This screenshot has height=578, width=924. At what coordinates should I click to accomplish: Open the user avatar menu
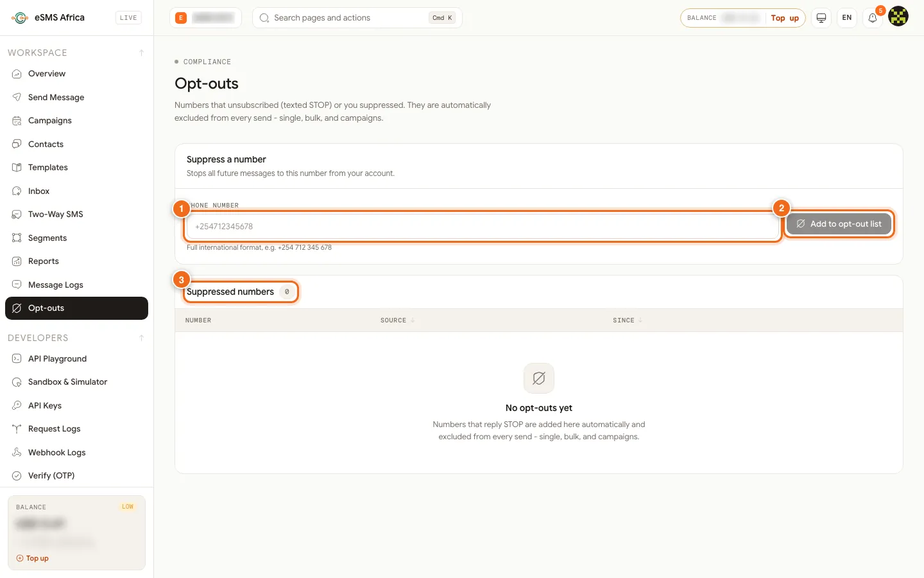point(898,17)
